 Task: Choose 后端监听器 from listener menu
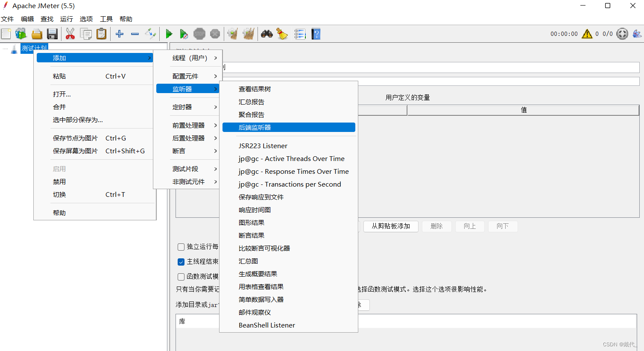tap(289, 127)
